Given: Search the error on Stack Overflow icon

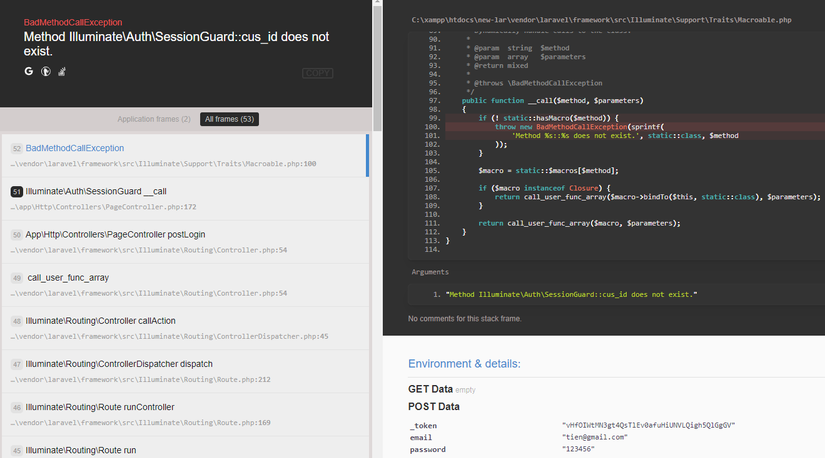Looking at the screenshot, I should [x=62, y=71].
